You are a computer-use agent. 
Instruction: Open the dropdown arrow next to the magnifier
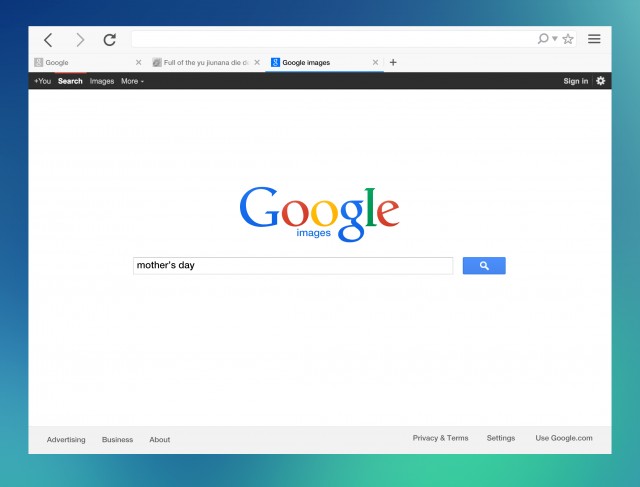555,38
